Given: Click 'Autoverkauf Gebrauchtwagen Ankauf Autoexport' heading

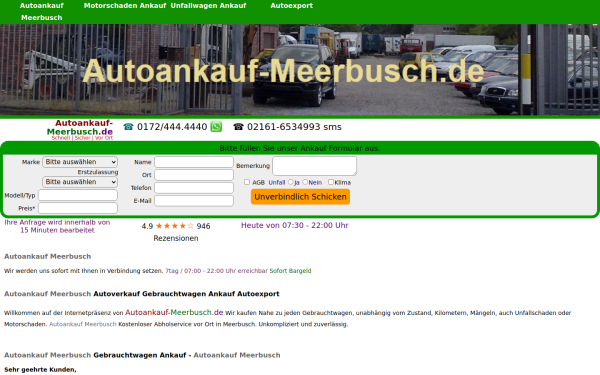Looking at the screenshot, I should click(x=186, y=294).
